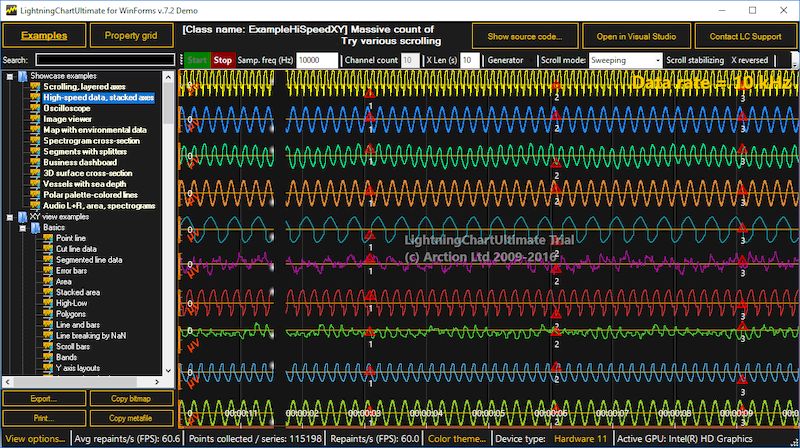Click the Business dashboard example icon

(35, 162)
